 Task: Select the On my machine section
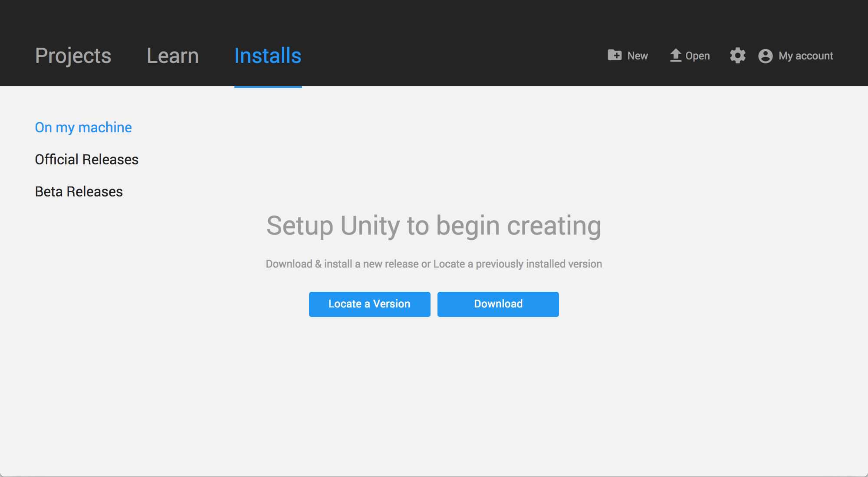[x=83, y=127]
